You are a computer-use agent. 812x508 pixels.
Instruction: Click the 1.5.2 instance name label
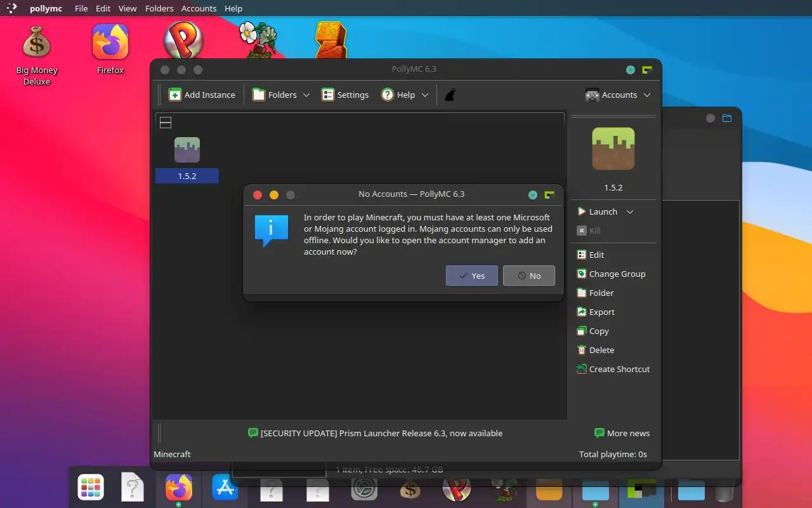tap(187, 176)
